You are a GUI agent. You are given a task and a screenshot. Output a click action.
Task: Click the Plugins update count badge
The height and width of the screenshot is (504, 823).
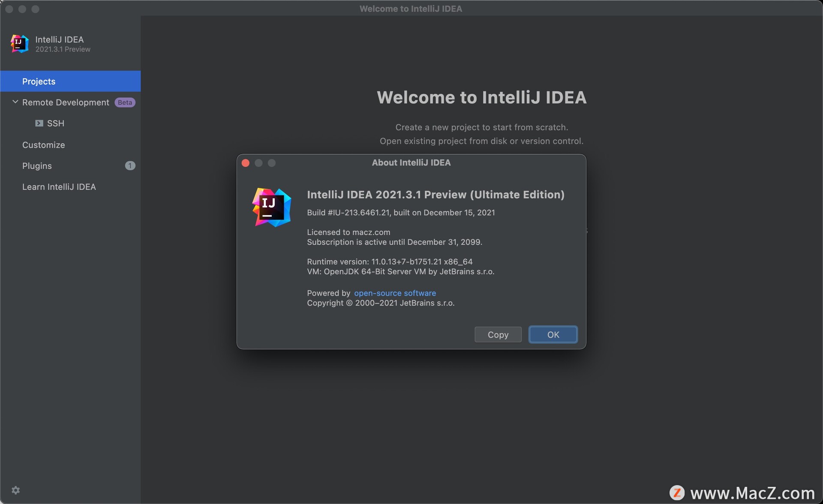click(130, 165)
